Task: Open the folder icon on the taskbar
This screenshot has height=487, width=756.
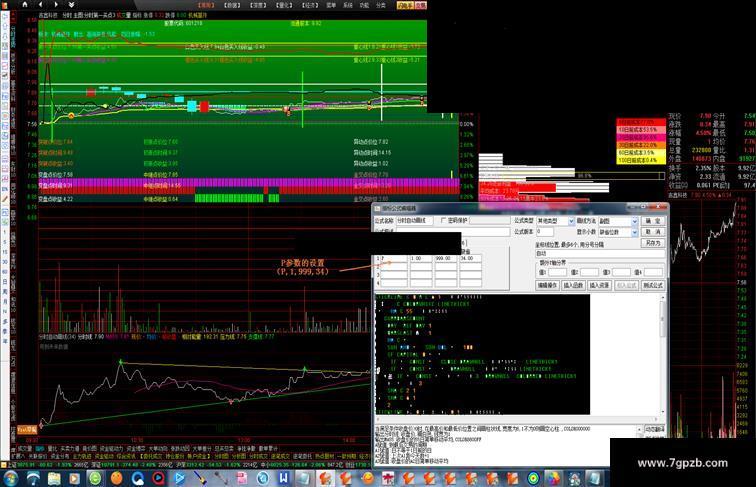Action: pyautogui.click(x=54, y=478)
